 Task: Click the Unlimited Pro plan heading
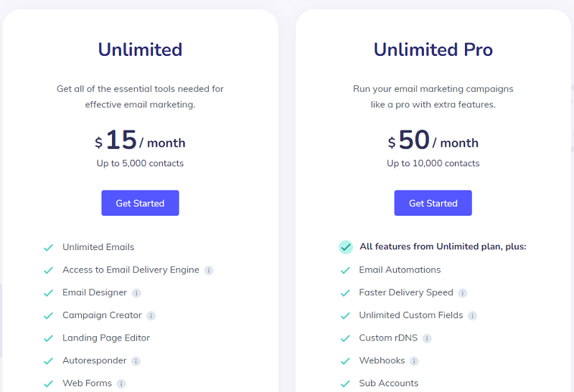(x=433, y=49)
